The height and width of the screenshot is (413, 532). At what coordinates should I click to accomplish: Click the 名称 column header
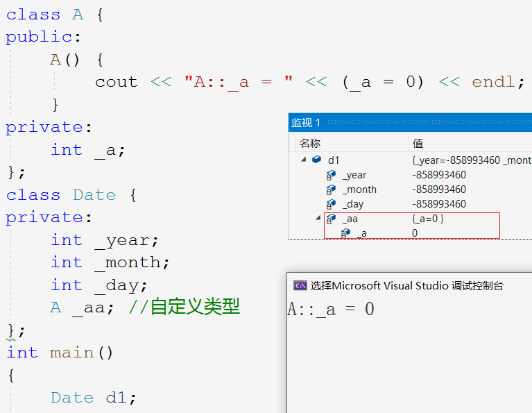[x=310, y=143]
